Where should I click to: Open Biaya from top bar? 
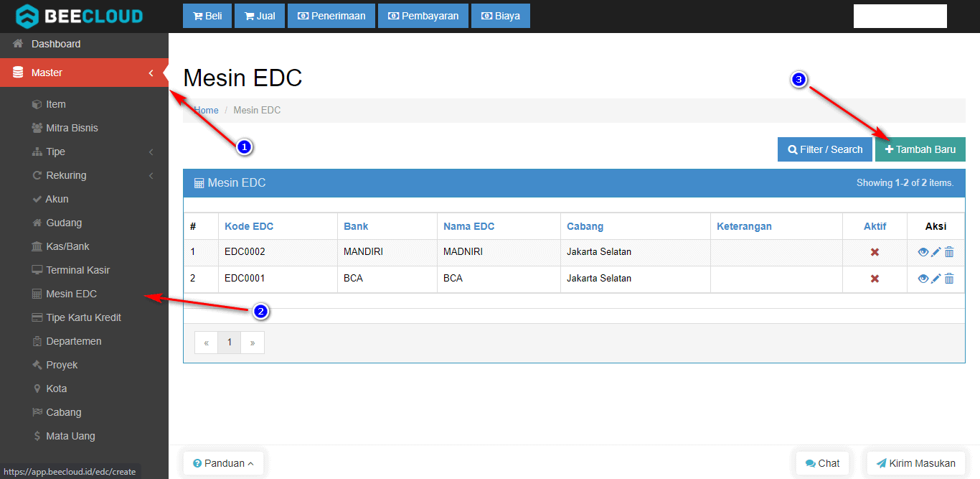501,16
